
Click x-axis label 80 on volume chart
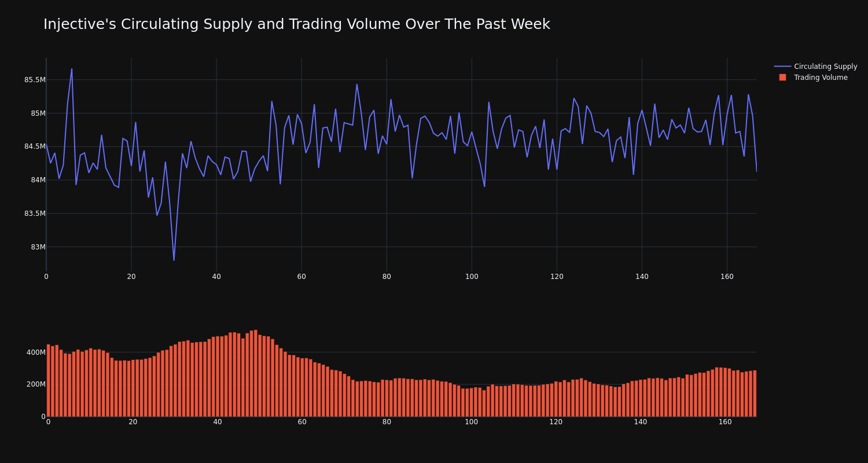[387, 422]
